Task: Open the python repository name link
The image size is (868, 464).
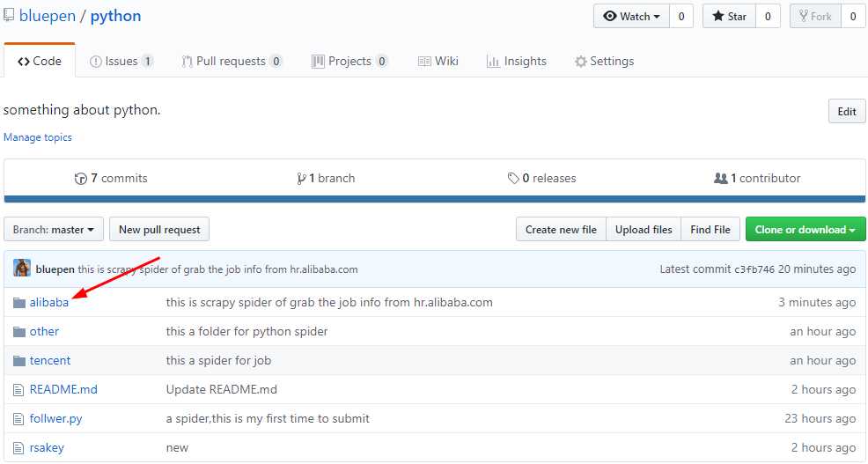Action: click(115, 16)
